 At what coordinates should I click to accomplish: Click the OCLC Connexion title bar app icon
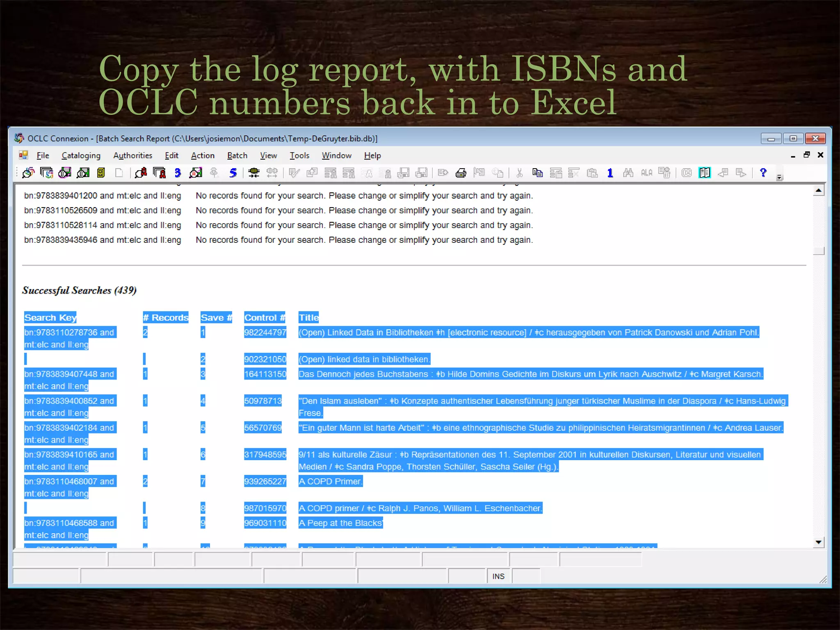(19, 138)
